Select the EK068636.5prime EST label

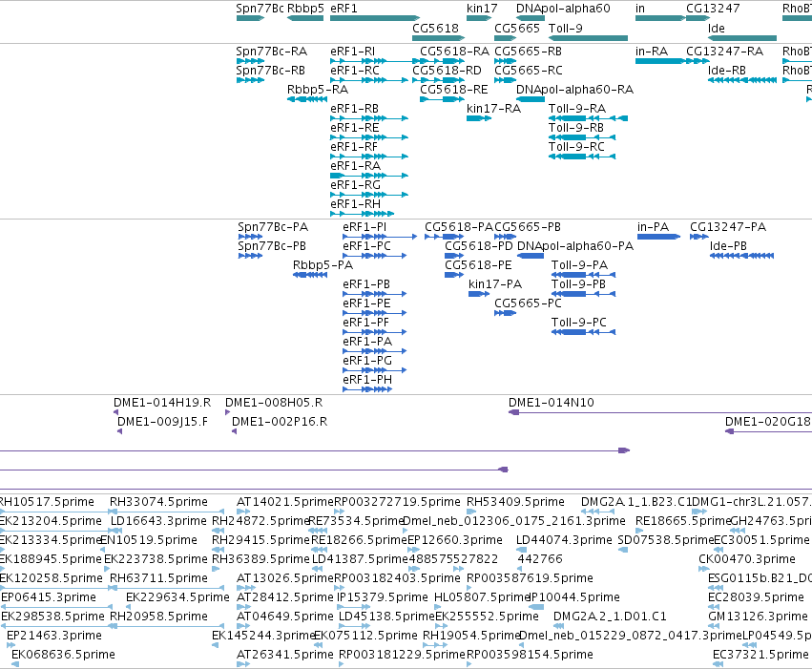(x=63, y=655)
